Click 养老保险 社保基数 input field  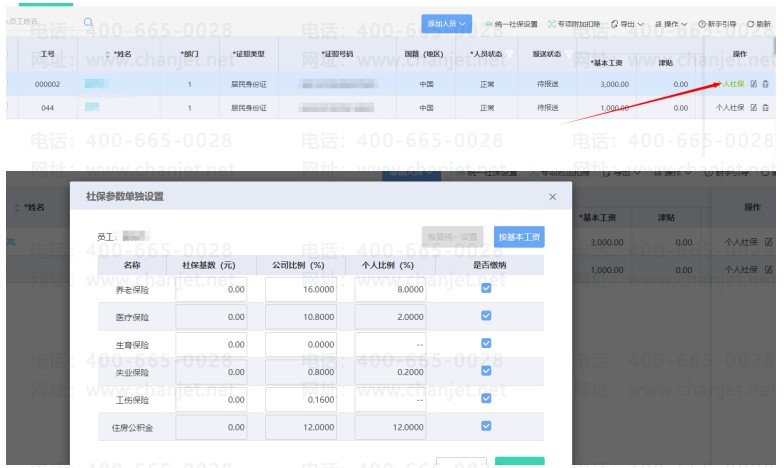(211, 290)
